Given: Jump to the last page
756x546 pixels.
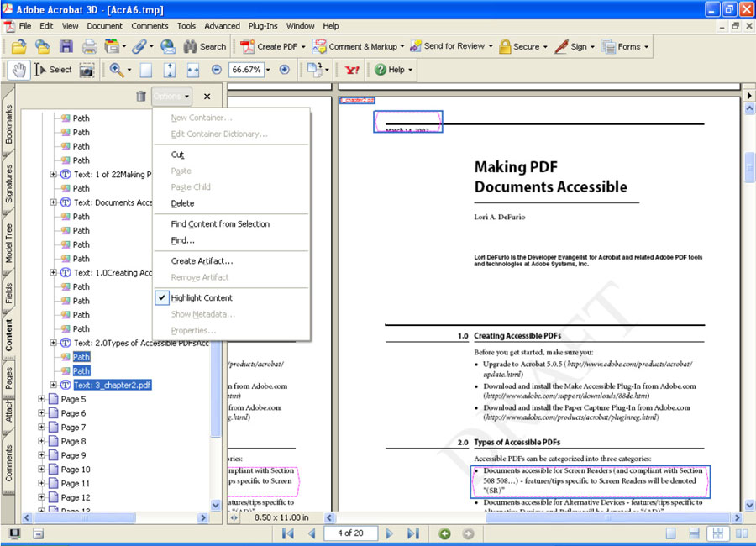Looking at the screenshot, I should pyautogui.click(x=412, y=533).
